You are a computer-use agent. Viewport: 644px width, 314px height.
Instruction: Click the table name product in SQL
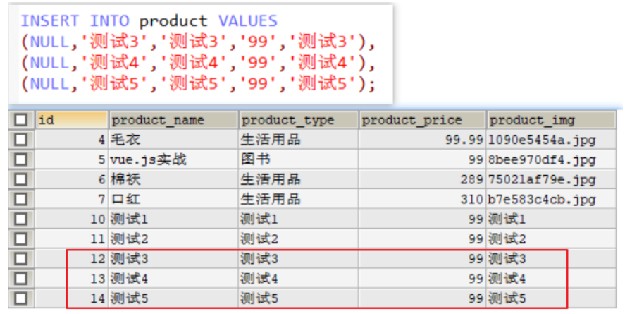(173, 21)
